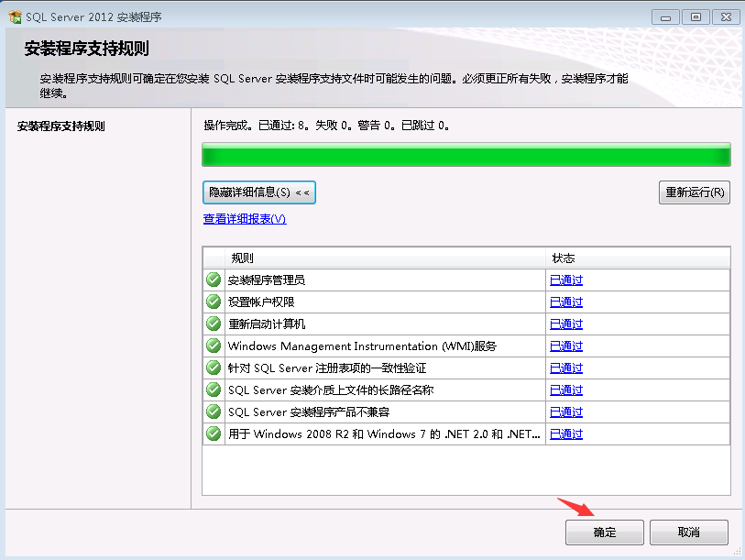The image size is (745, 560).
Task: Open 已通过 status for 重新启动计算机
Action: click(x=566, y=324)
